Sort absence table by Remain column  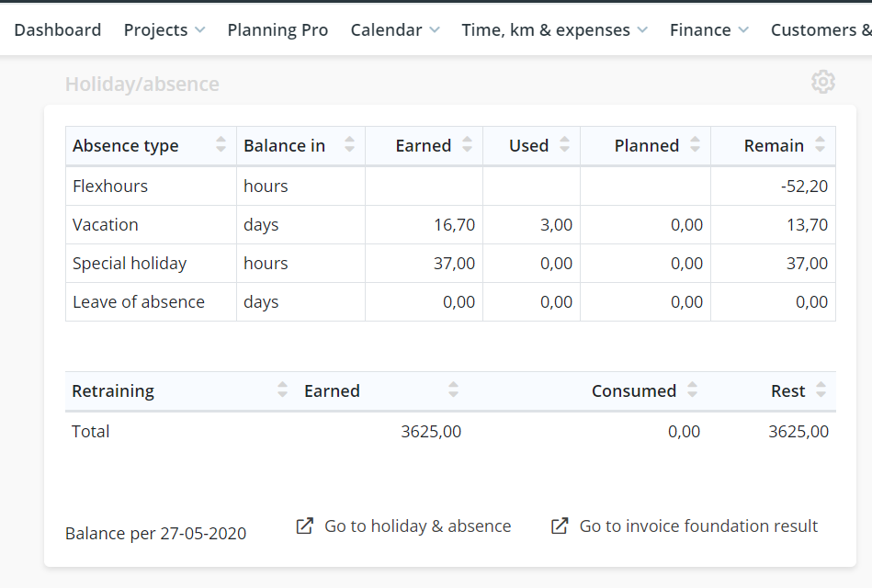tap(773, 146)
